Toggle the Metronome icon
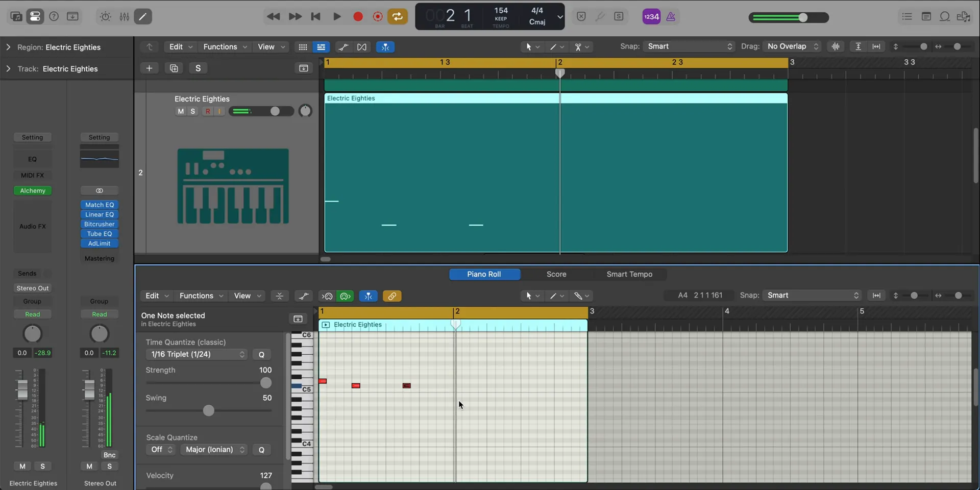This screenshot has width=980, height=490. (671, 16)
